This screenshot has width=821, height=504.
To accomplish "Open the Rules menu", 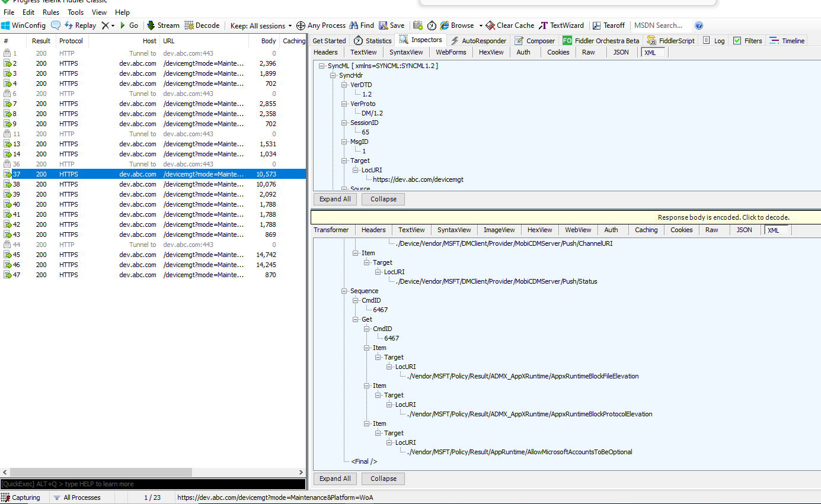I will coord(51,12).
